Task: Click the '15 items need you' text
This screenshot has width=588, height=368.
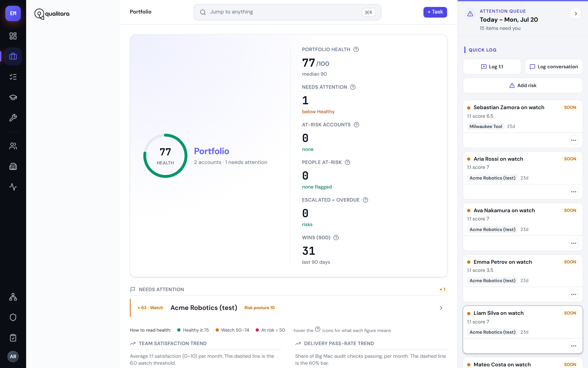Action: click(x=500, y=28)
